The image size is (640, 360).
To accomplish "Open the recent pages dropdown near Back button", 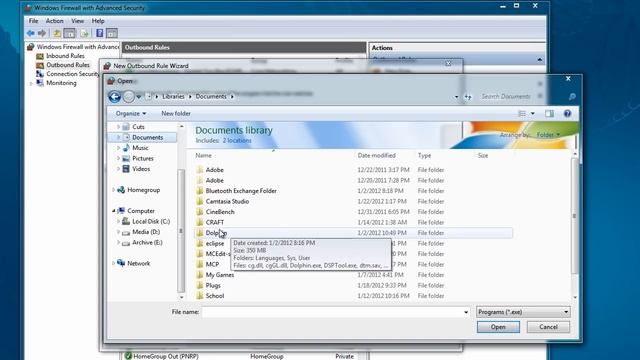I will (x=139, y=97).
